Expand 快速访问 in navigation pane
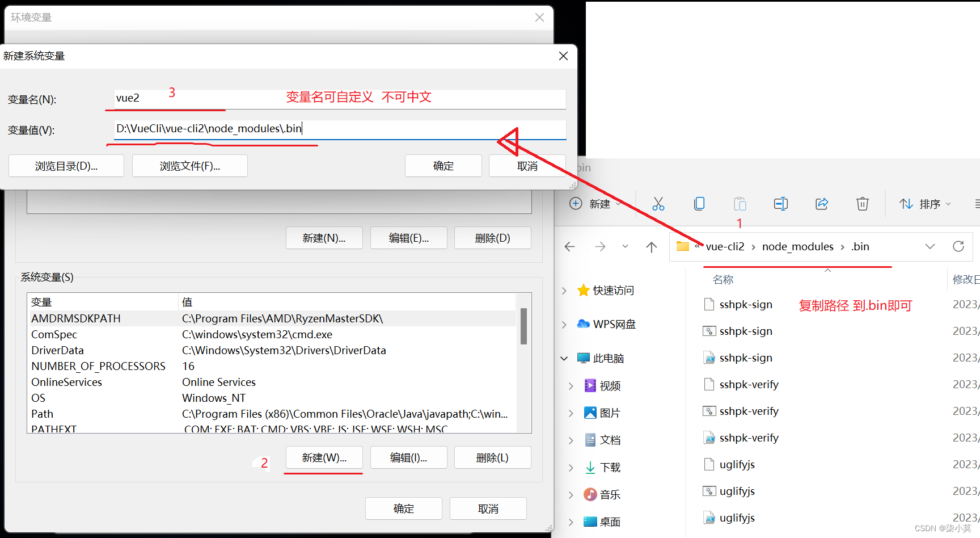The height and width of the screenshot is (538, 980). 564,291
